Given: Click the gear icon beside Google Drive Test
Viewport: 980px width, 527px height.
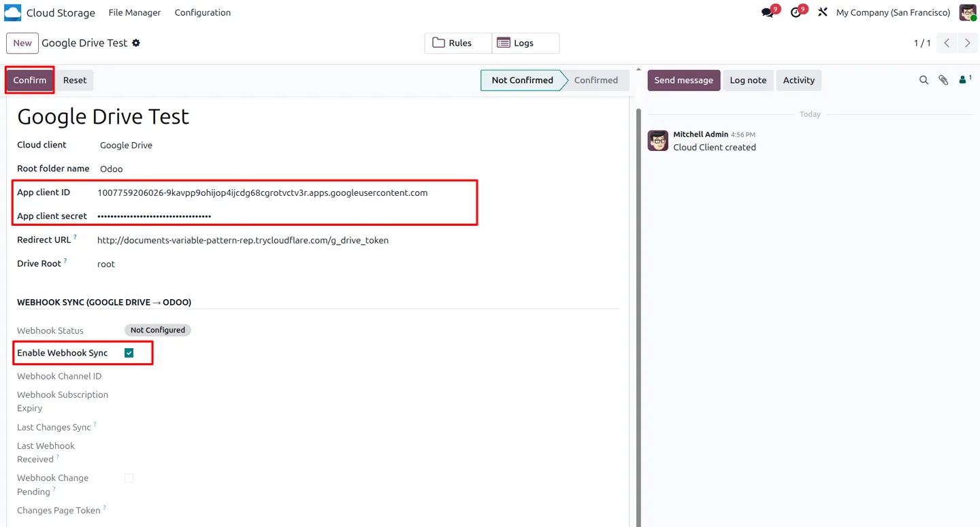Looking at the screenshot, I should [136, 43].
